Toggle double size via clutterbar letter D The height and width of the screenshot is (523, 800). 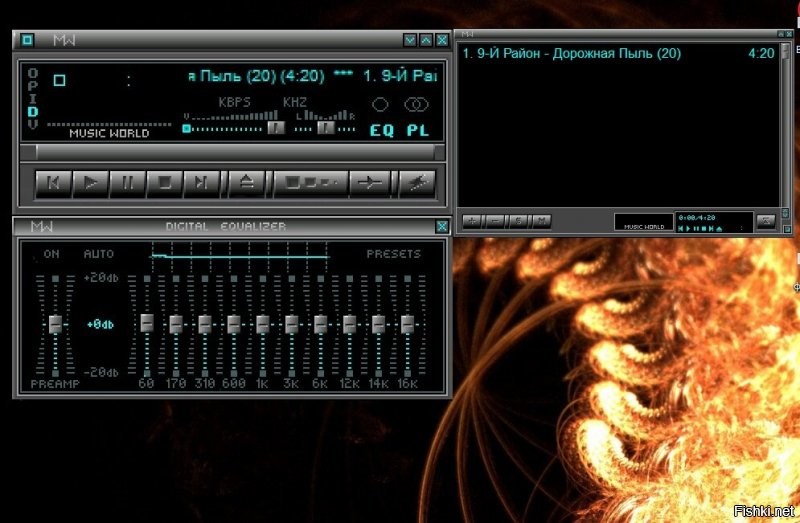(x=33, y=111)
